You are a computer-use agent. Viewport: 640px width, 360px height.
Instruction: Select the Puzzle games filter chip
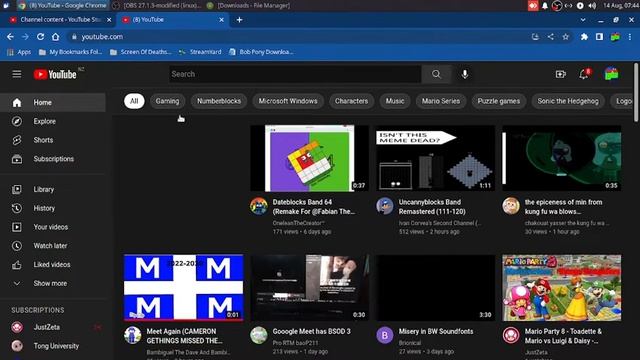(x=499, y=101)
